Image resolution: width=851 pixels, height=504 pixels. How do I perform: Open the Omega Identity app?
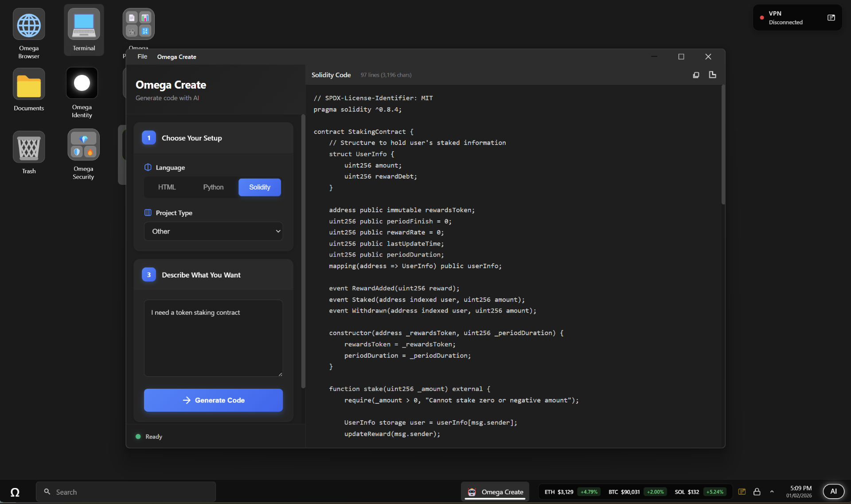(x=82, y=83)
